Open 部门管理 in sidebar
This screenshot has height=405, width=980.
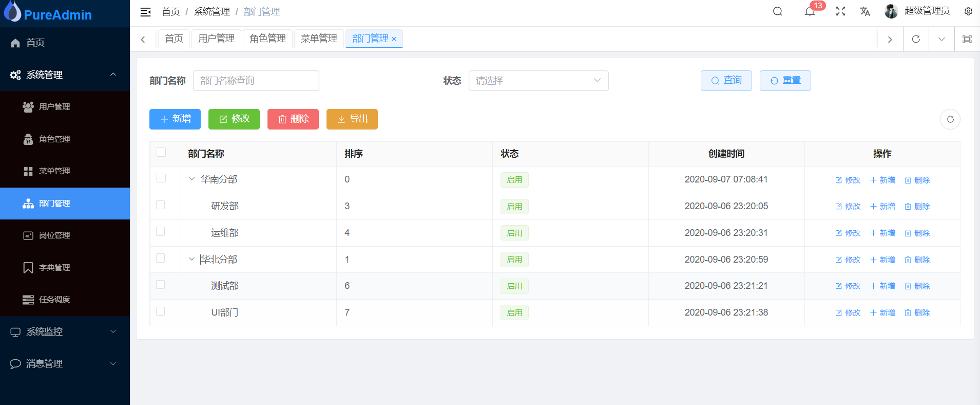[x=65, y=204]
